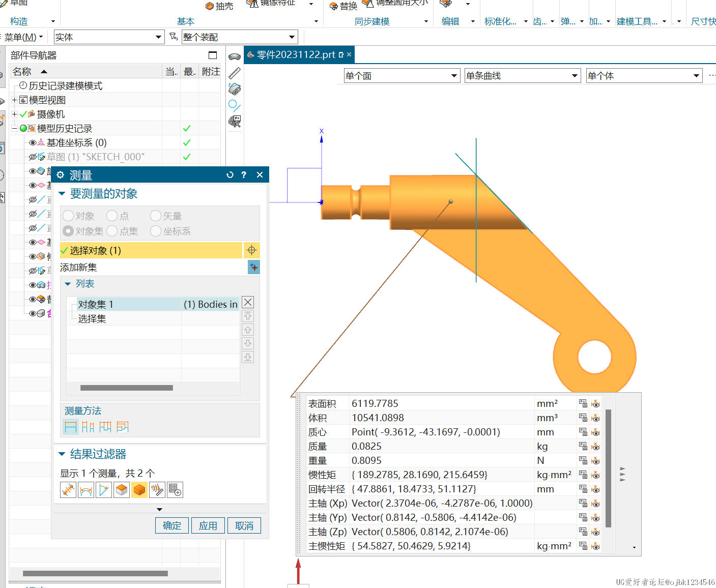
Task: Click the circle-and-line icon in vertical toolbar
Action: click(x=235, y=105)
